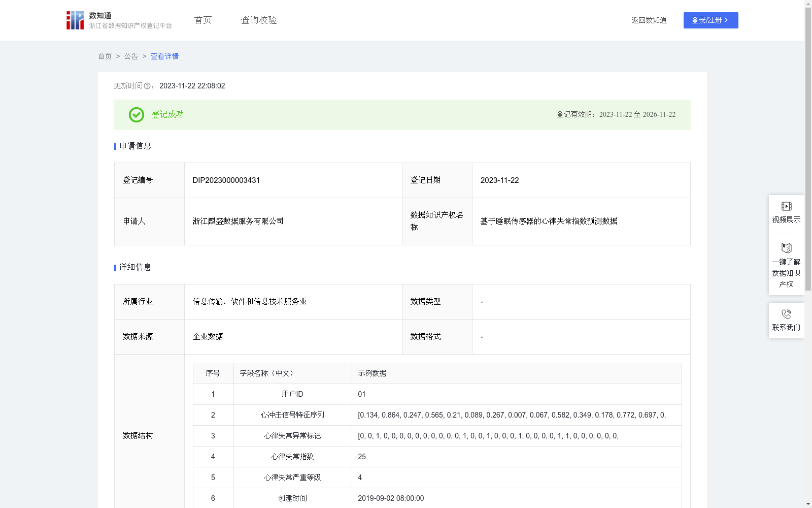Click the 示例数据 column header
Image resolution: width=812 pixels, height=508 pixels.
click(372, 373)
